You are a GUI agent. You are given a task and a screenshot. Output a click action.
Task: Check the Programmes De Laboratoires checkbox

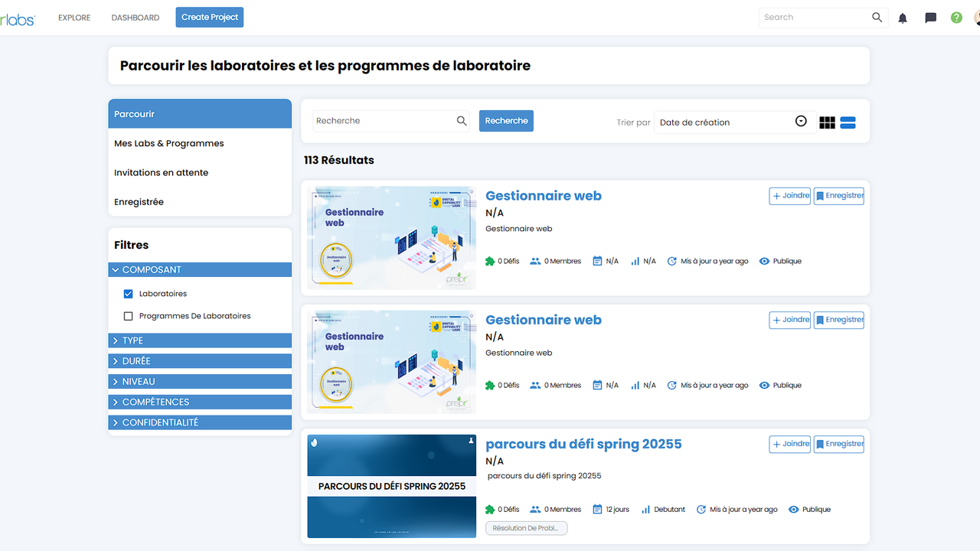[x=128, y=316]
